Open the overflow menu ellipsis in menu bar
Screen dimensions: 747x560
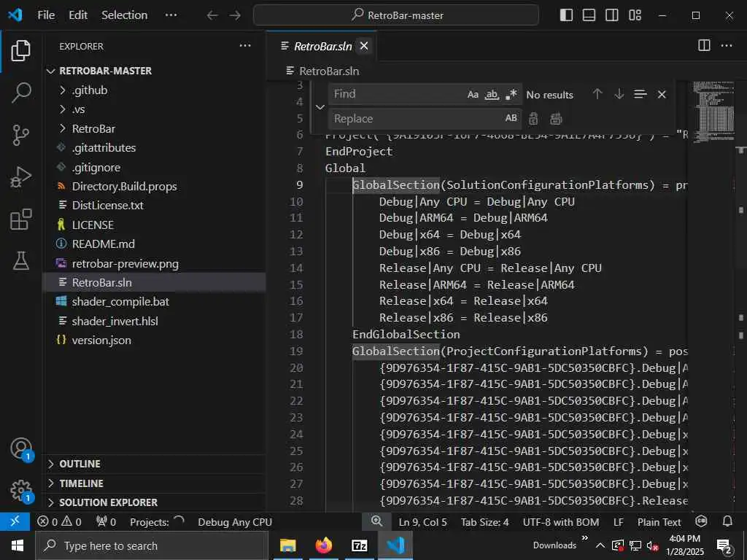(x=171, y=15)
